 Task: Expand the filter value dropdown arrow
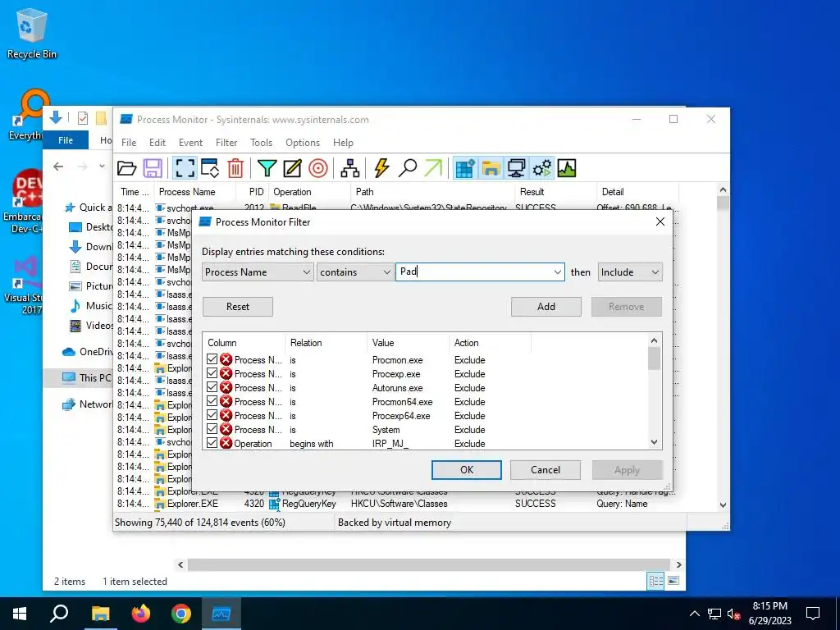[557, 272]
